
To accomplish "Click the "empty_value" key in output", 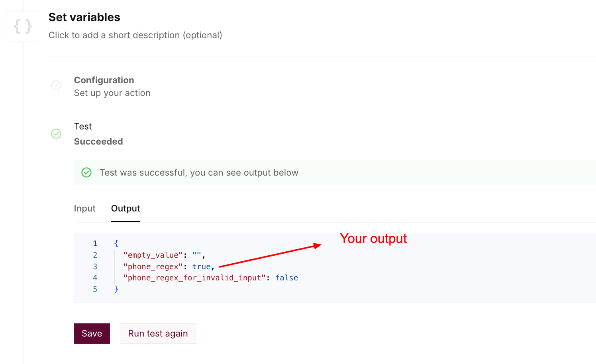I will coord(153,255).
